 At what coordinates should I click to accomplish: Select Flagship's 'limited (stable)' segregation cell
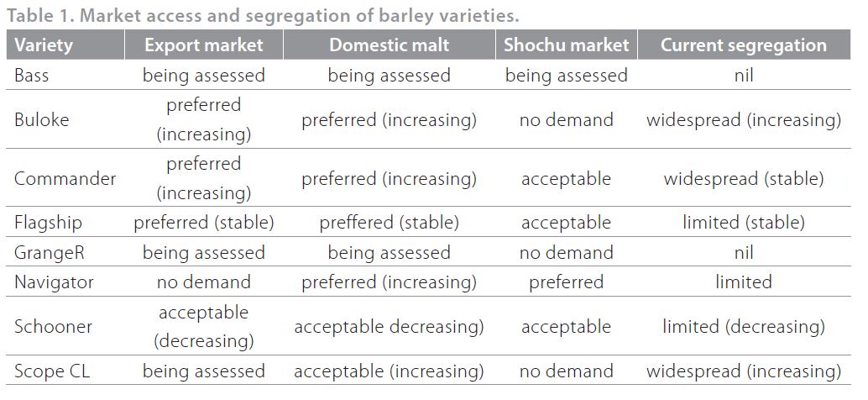pyautogui.click(x=743, y=223)
